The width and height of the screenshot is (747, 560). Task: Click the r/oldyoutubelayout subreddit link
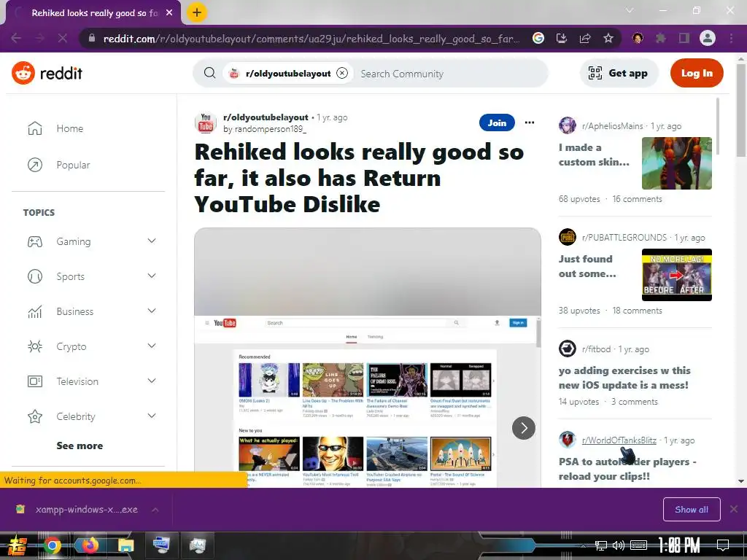click(266, 117)
